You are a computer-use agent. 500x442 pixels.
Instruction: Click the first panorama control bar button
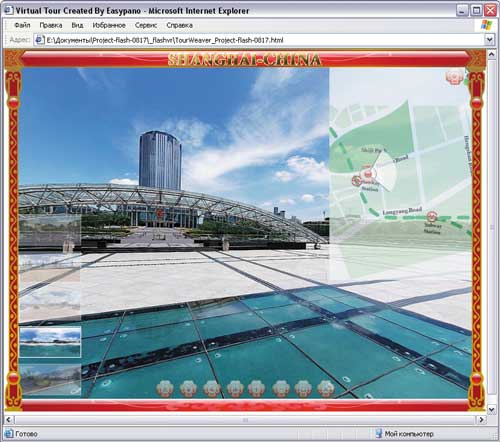click(165, 389)
